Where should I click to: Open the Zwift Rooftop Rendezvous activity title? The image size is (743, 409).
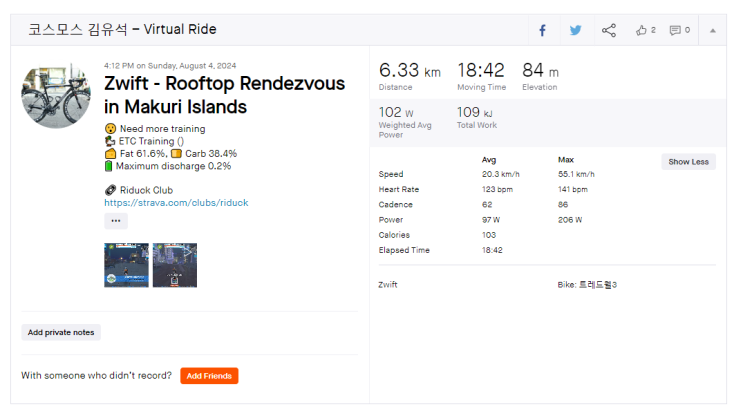tap(224, 95)
